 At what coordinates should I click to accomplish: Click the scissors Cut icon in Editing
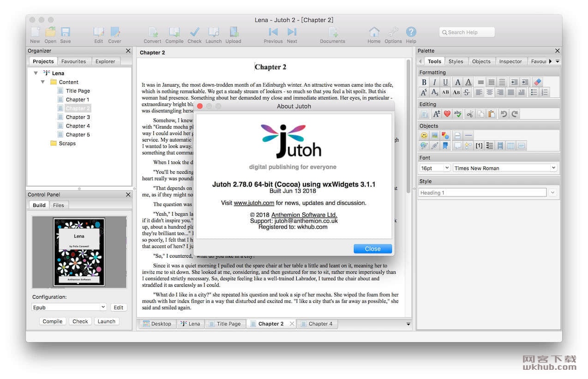[x=470, y=114]
